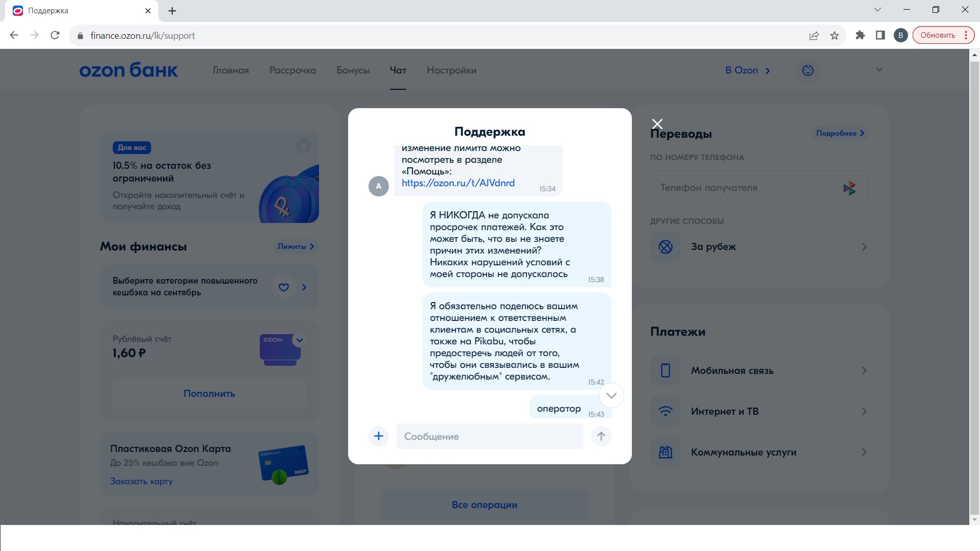Screen dimensions: 980x551
Task: Open Пластиковая Ozon Карта image
Action: tap(284, 464)
